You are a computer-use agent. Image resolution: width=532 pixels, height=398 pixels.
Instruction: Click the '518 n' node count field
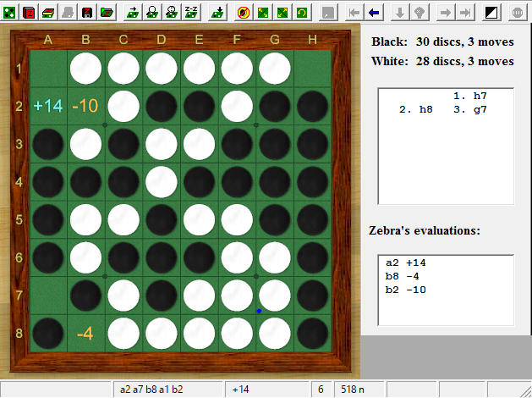click(359, 390)
